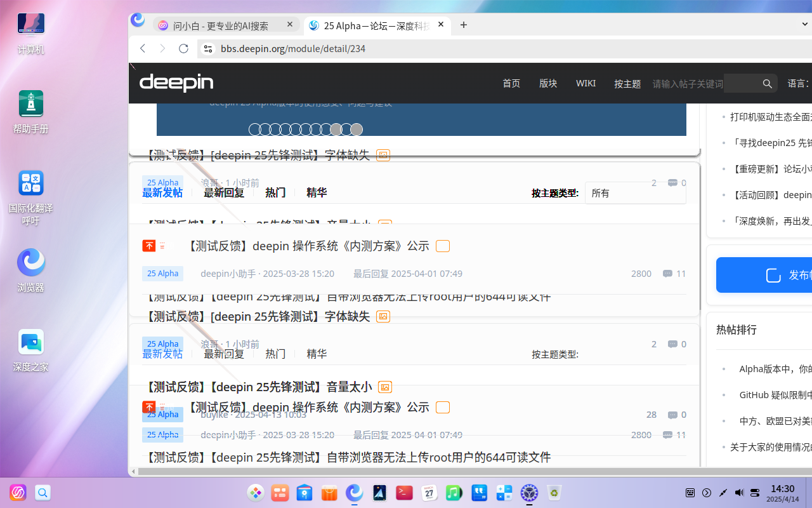Open the calculator from the dock

tap(504, 493)
